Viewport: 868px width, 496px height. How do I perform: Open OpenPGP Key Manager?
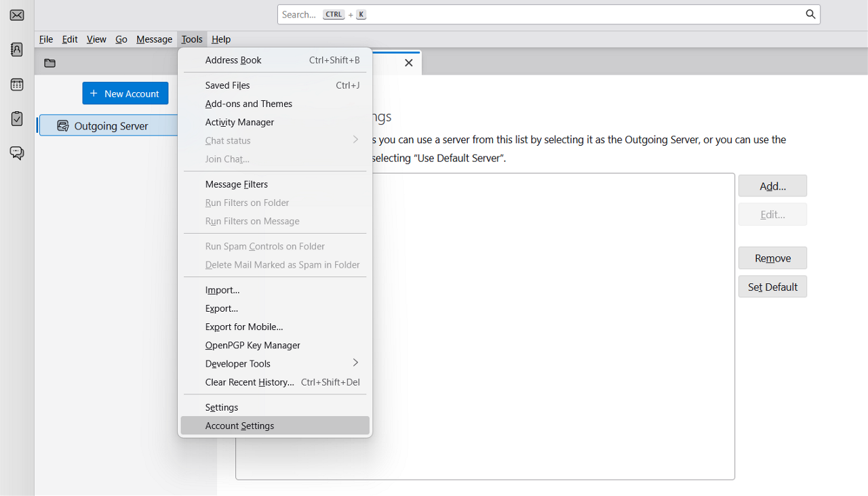(x=252, y=346)
